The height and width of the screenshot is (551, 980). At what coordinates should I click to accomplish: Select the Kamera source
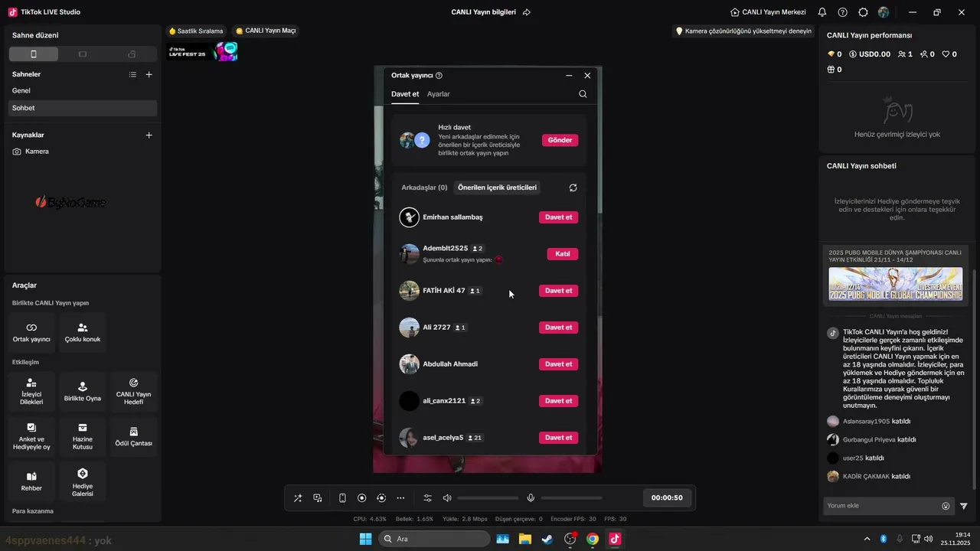click(x=83, y=152)
